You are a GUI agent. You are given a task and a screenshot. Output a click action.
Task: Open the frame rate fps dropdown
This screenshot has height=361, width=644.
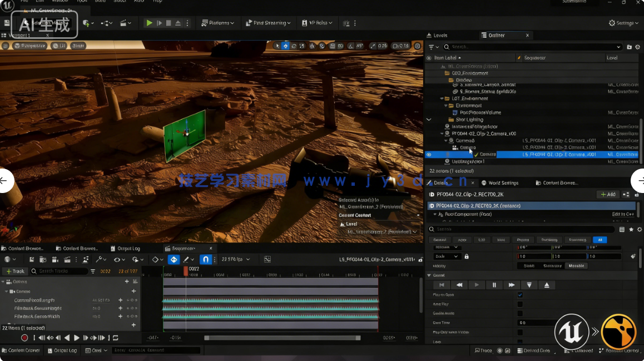coord(236,259)
